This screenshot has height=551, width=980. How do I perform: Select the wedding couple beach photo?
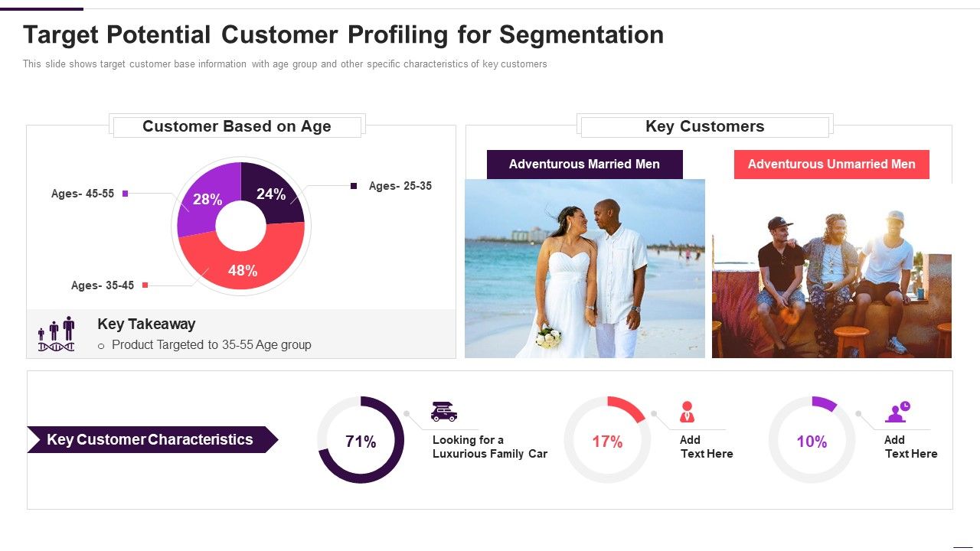pyautogui.click(x=585, y=268)
